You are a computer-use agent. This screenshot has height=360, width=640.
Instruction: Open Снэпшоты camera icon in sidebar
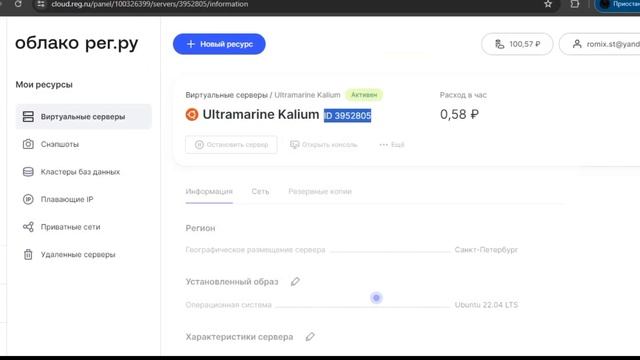(x=28, y=144)
